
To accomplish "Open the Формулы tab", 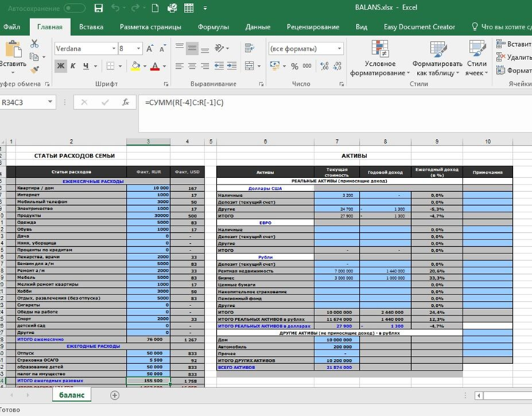I will (x=213, y=27).
